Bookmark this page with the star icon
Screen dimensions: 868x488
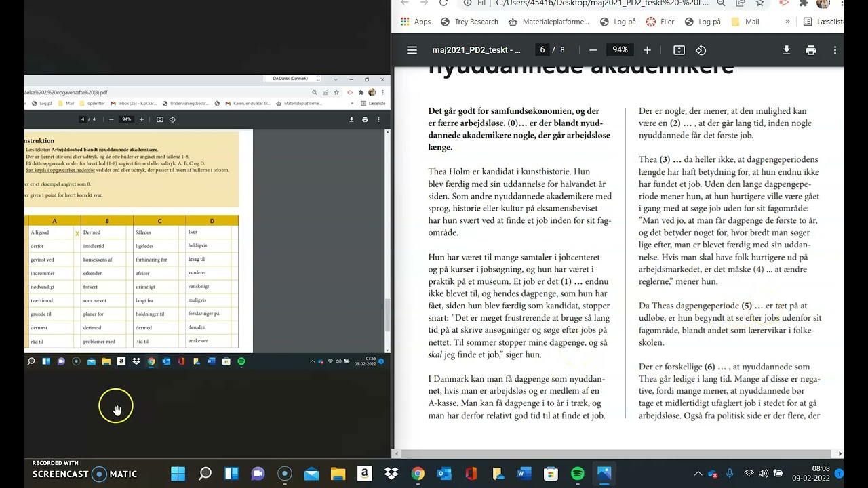click(x=760, y=3)
